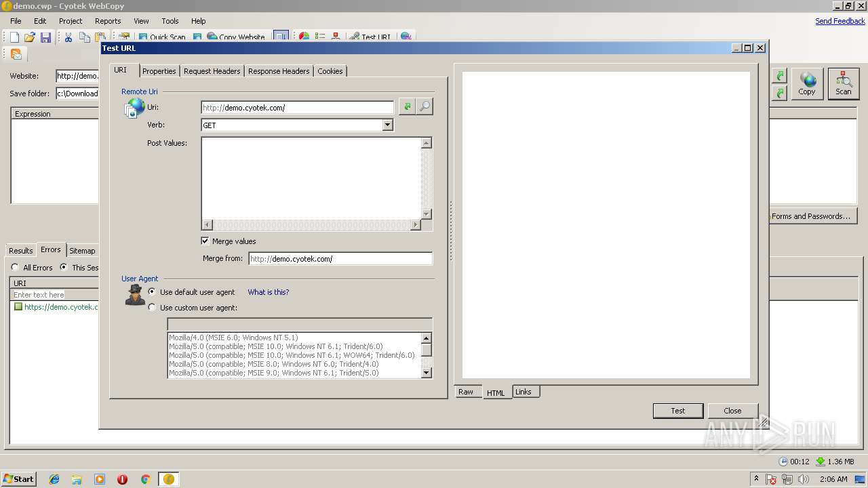Click user agent list scroll up arrow

click(427, 338)
